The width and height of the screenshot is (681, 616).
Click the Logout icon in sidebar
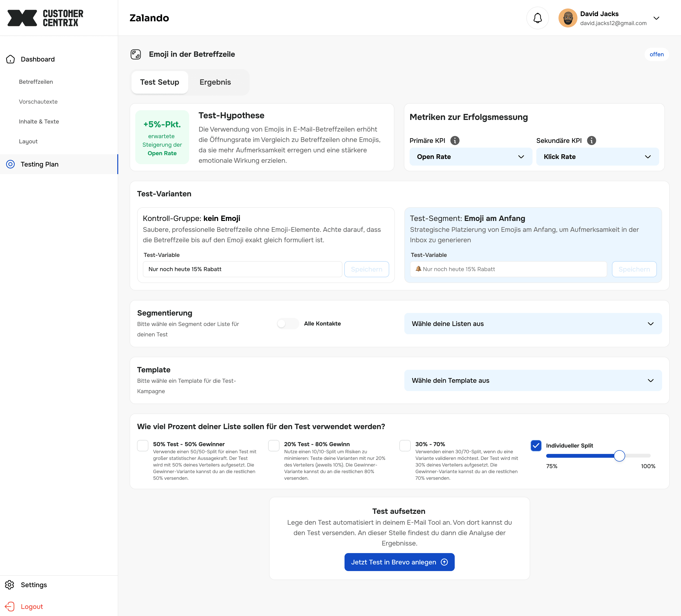coord(9,607)
